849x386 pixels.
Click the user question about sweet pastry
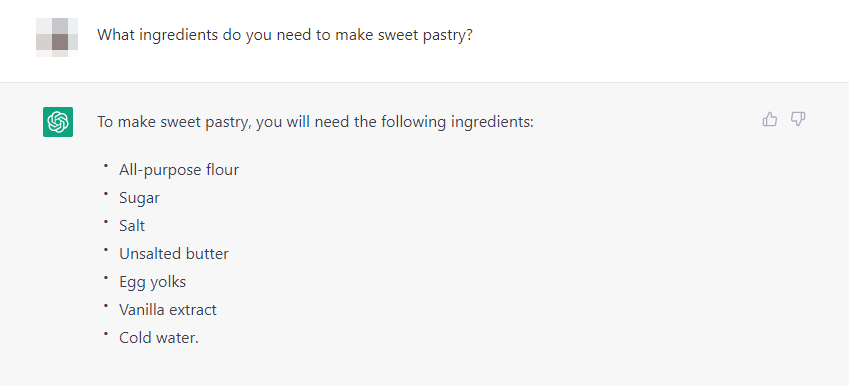pyautogui.click(x=285, y=36)
